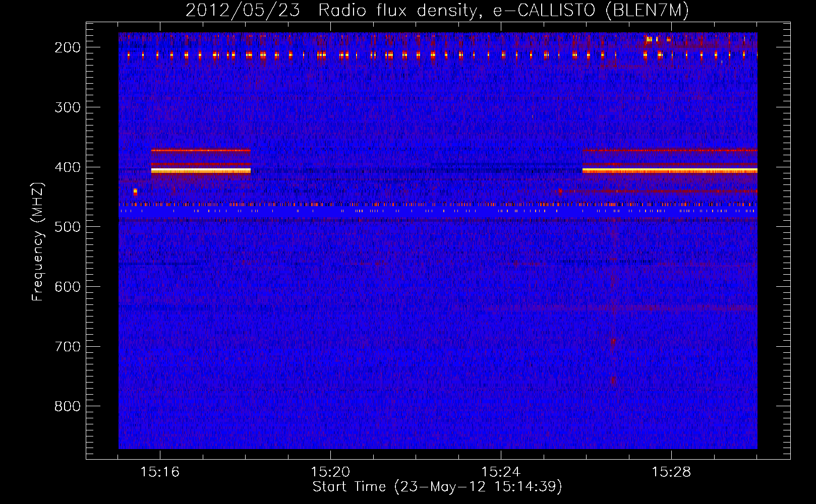Click the 'Frequency (MHZ)' axis label
The height and width of the screenshot is (504, 816).
[38, 242]
